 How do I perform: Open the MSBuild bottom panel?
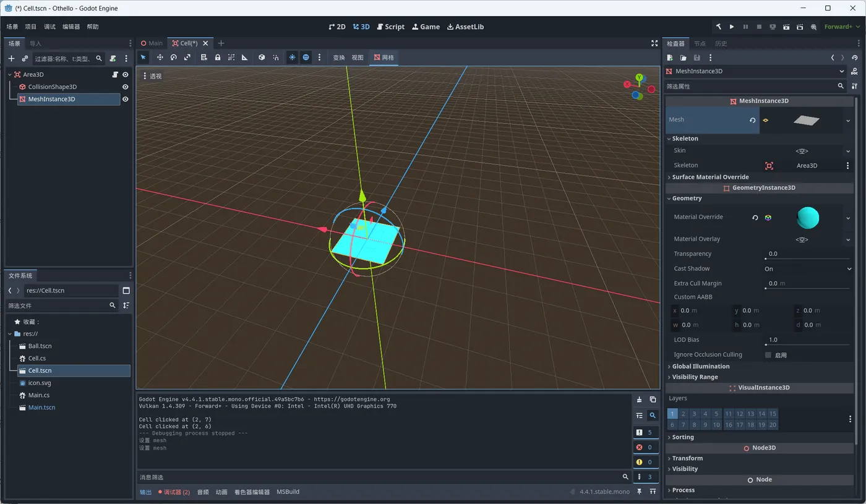(288, 492)
